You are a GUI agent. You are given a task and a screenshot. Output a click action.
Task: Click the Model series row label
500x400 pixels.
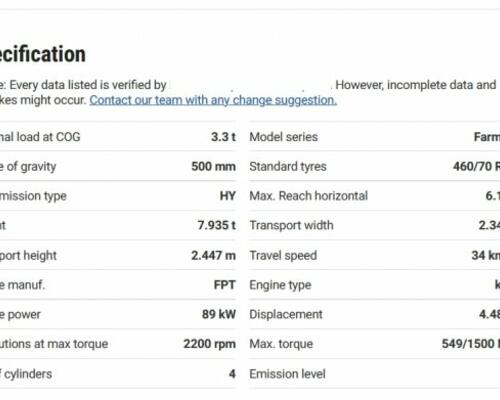[283, 137]
